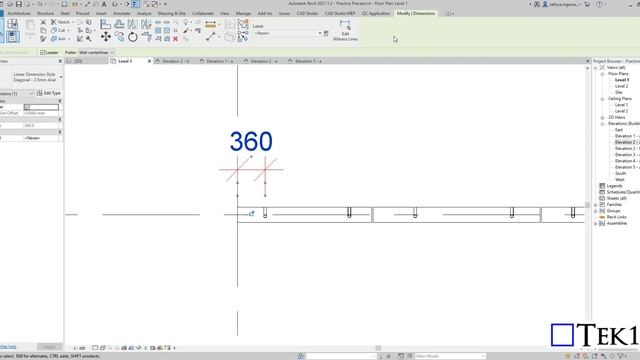This screenshot has width=640, height=360.
Task: Click the Mirror Draw Axis icon
Action: tap(146, 24)
